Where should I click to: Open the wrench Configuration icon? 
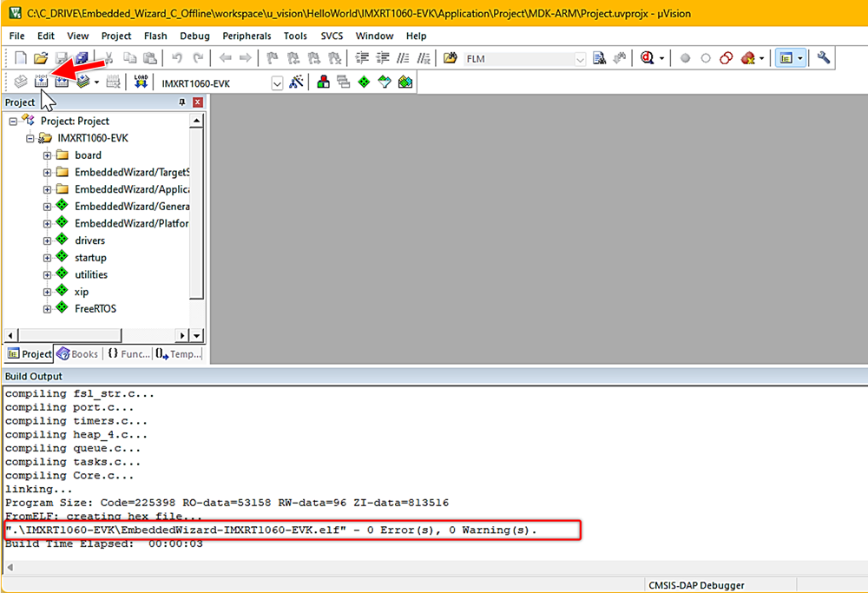point(824,58)
